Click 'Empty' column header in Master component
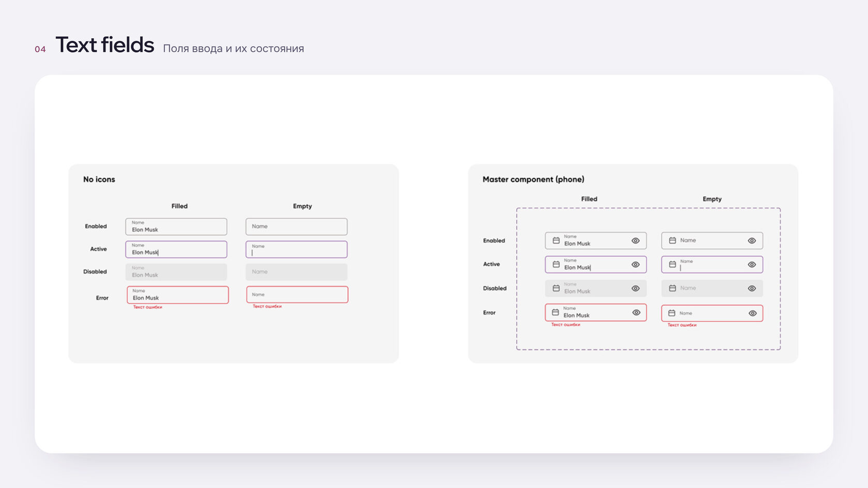 tap(712, 199)
